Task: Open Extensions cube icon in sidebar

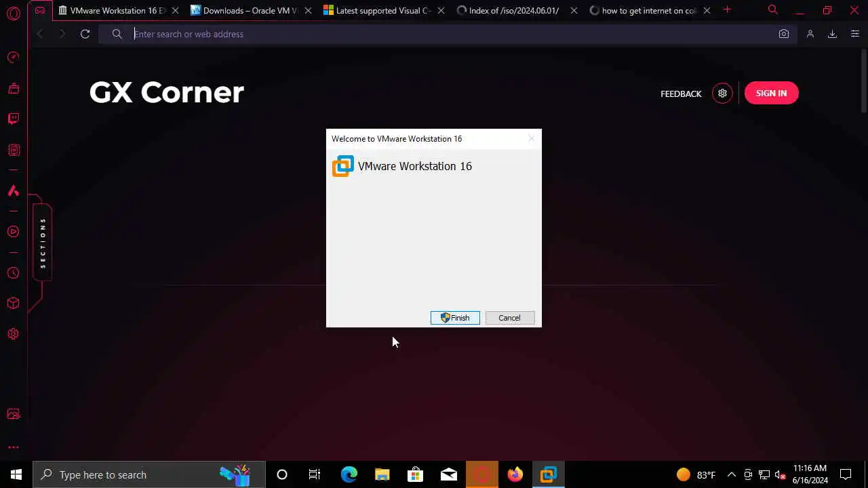Action: [x=13, y=304]
